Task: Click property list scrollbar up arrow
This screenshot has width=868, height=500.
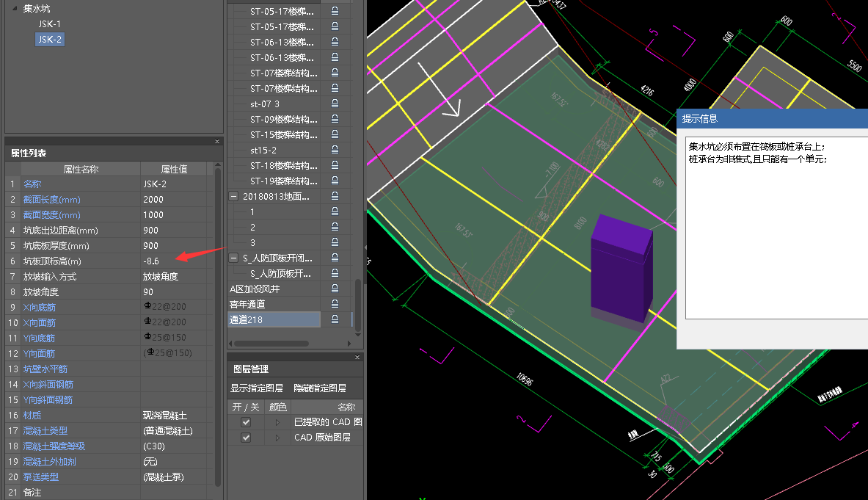Action: 218,165
